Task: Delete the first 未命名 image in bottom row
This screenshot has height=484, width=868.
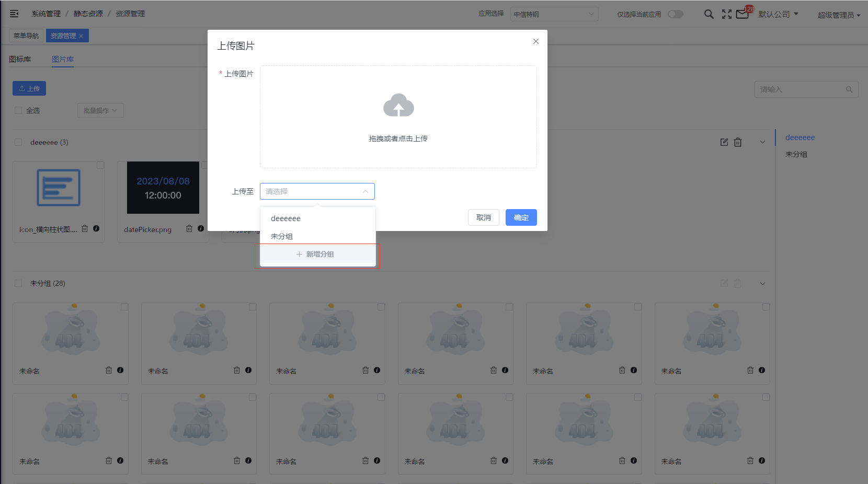Action: tap(109, 460)
